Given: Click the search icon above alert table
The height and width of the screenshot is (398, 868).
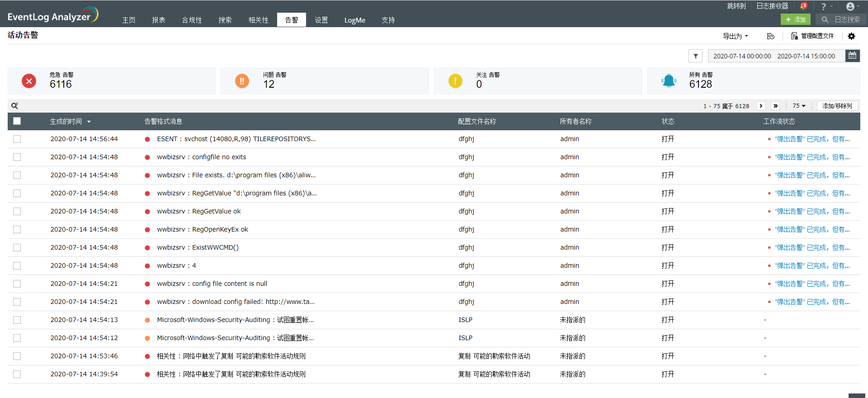Looking at the screenshot, I should click(14, 106).
